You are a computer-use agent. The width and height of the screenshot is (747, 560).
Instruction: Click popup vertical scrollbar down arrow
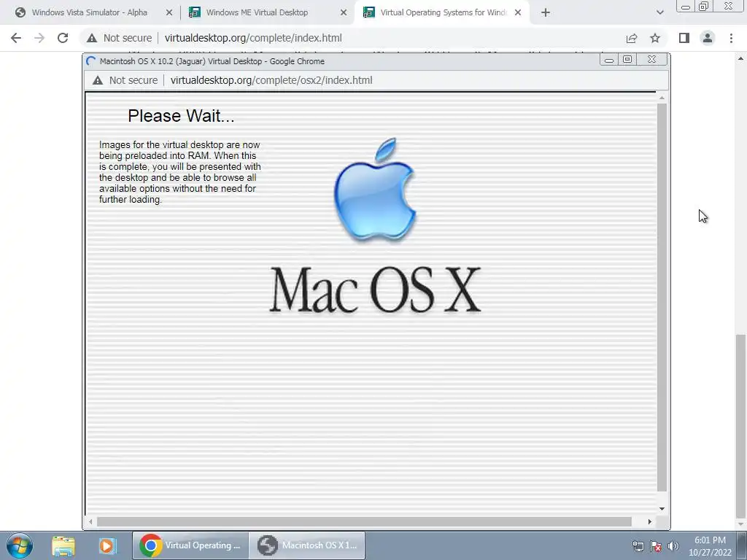point(662,509)
